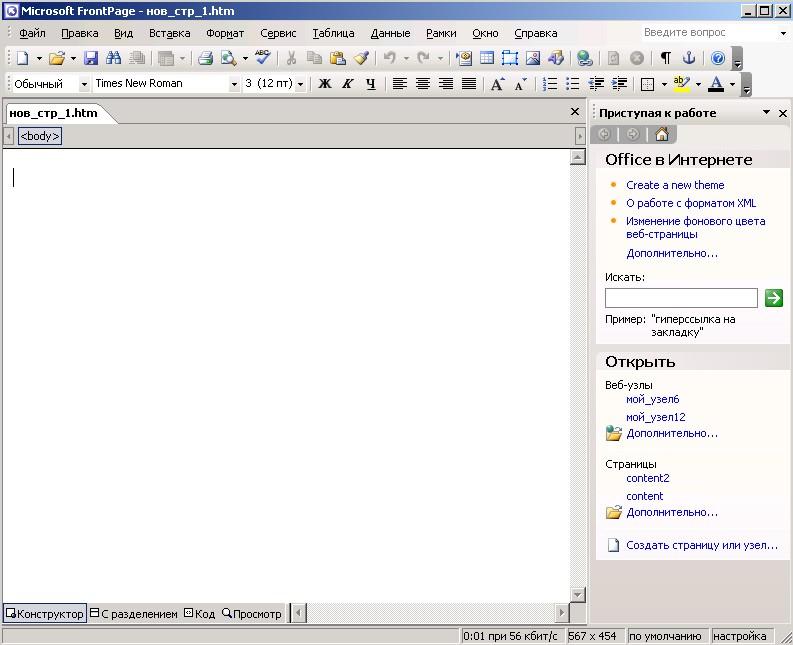Screen dimensions: 793x645
Task: Center the text alignment
Action: (423, 83)
